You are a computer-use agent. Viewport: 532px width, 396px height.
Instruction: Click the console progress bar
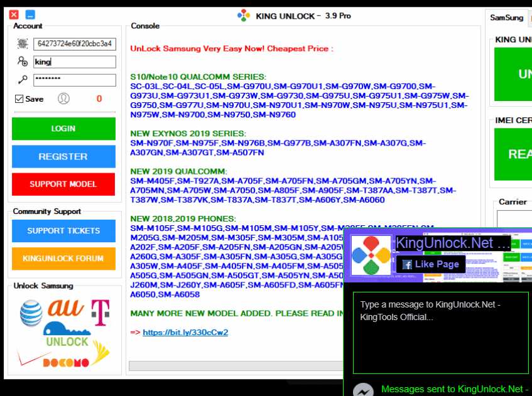(x=236, y=366)
